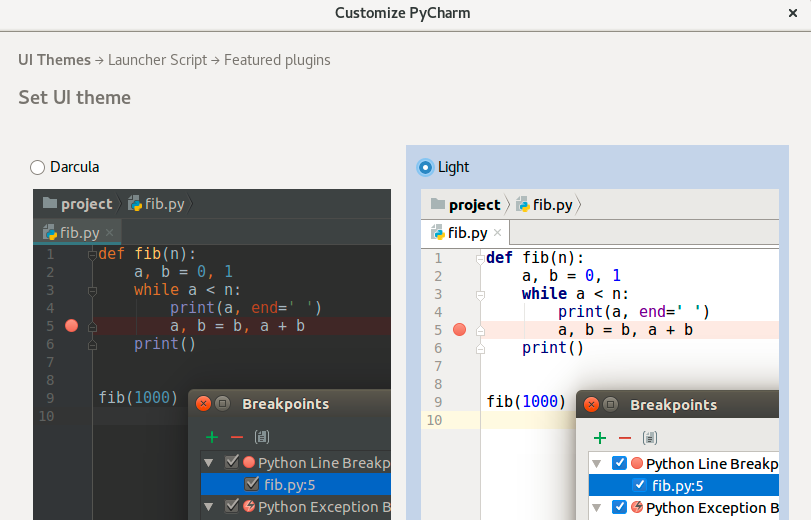This screenshot has width=811, height=520.
Task: Click the 'Set UI theme' heading
Action: pyautogui.click(x=74, y=97)
